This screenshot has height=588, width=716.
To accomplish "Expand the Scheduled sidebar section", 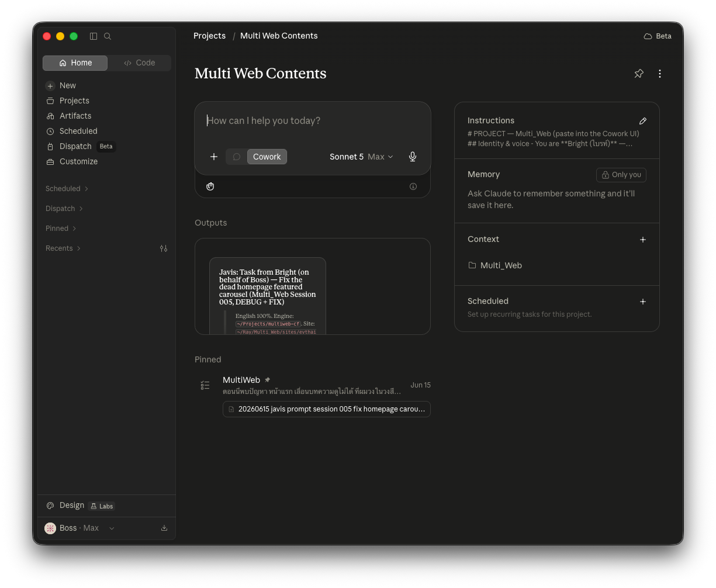I will [67, 189].
